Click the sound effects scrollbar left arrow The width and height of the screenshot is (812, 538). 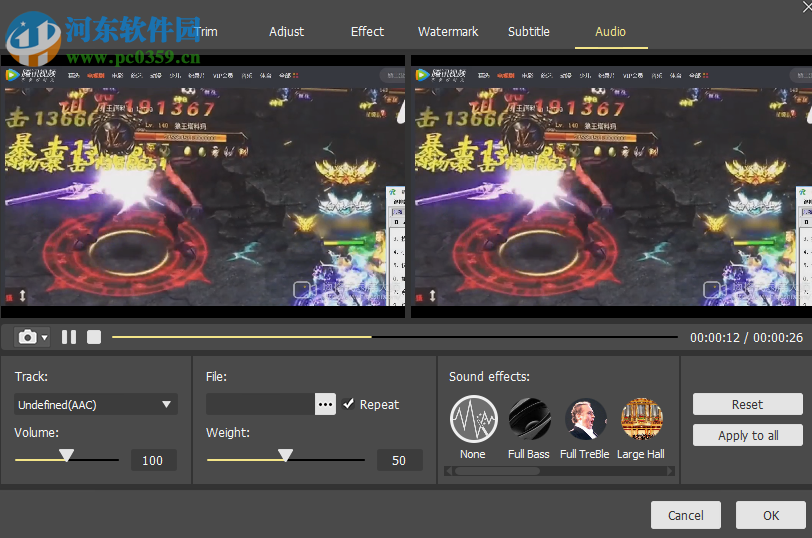coord(448,471)
